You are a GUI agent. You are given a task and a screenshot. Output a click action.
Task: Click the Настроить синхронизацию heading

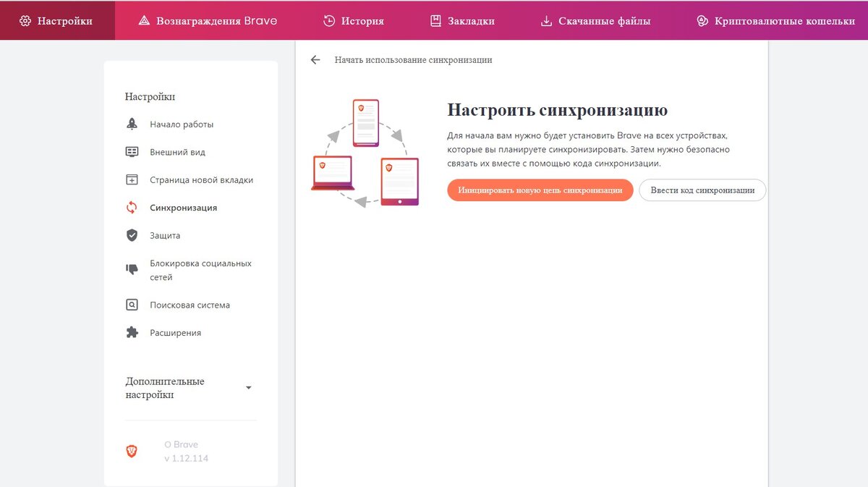557,110
